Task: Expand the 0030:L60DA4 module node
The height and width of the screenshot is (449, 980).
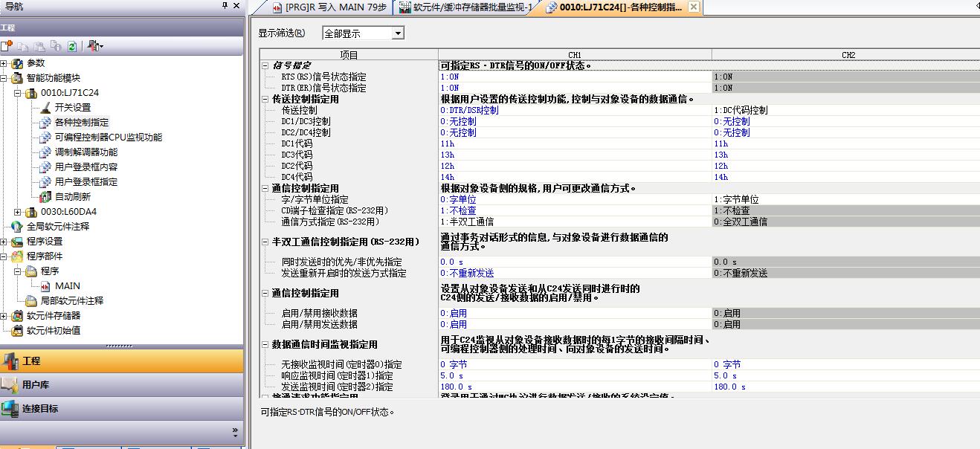Action: point(18,212)
